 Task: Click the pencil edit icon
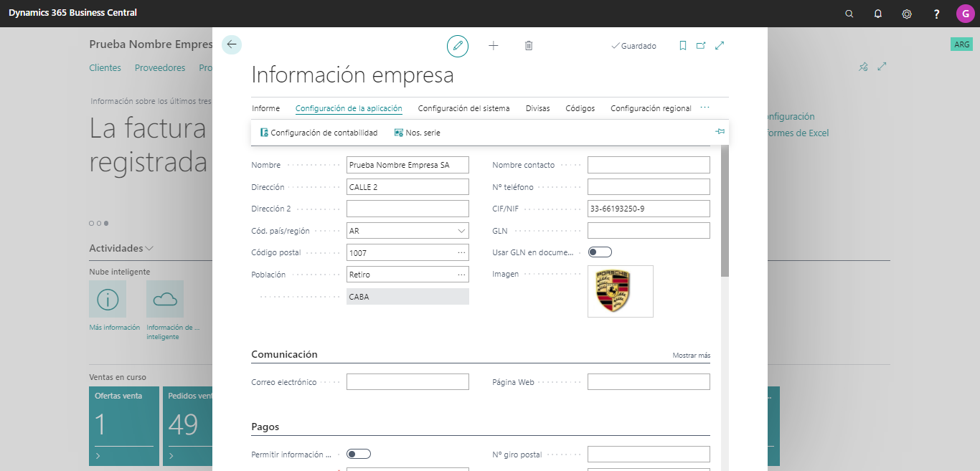pos(458,46)
